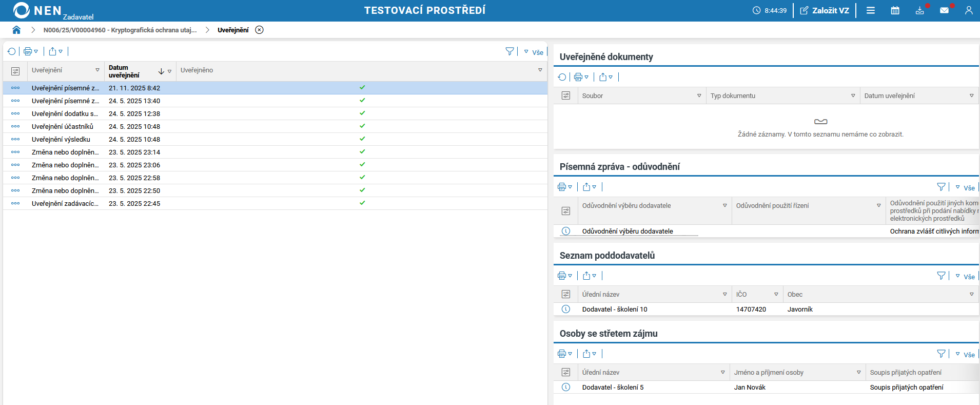
Task: Open the calendar icon in header
Action: point(895,10)
